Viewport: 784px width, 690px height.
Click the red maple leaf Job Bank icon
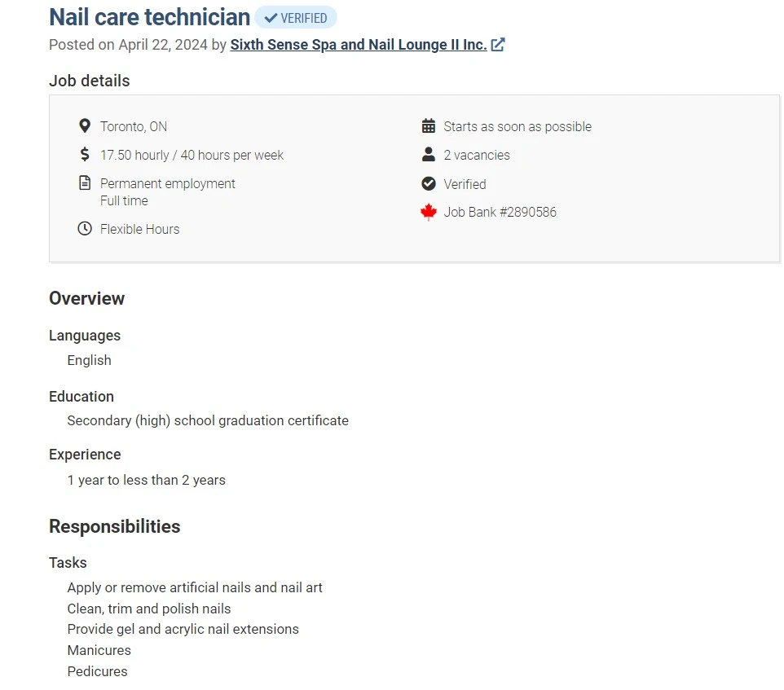tap(429, 212)
